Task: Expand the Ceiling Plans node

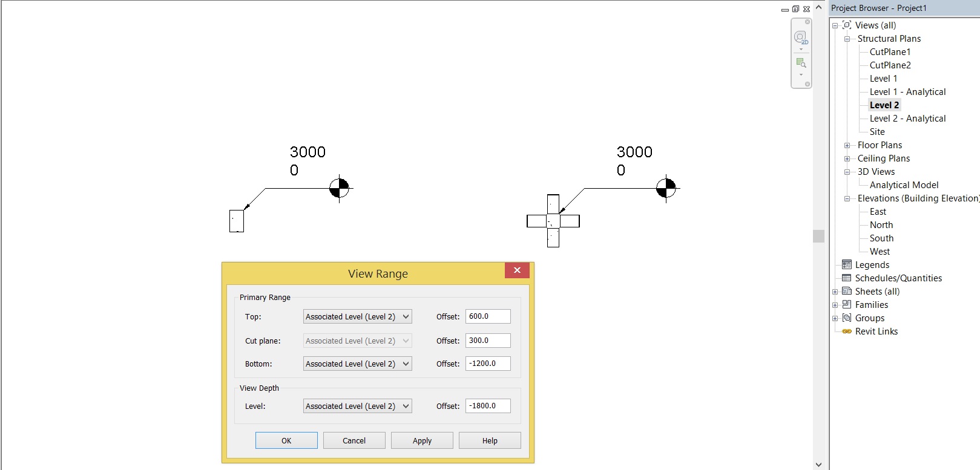Action: [847, 158]
